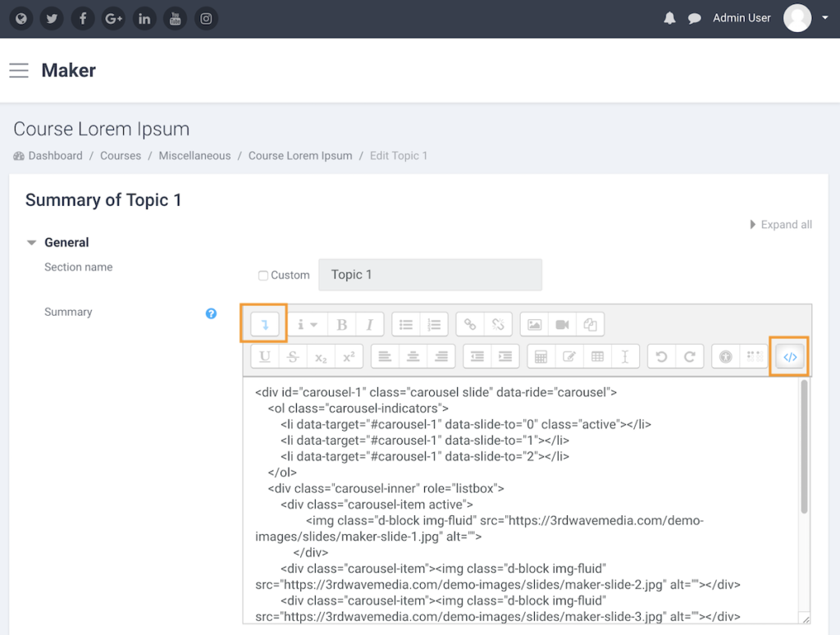Viewport: 840px width, 635px height.
Task: Switch to HTML source code view
Action: coord(789,356)
